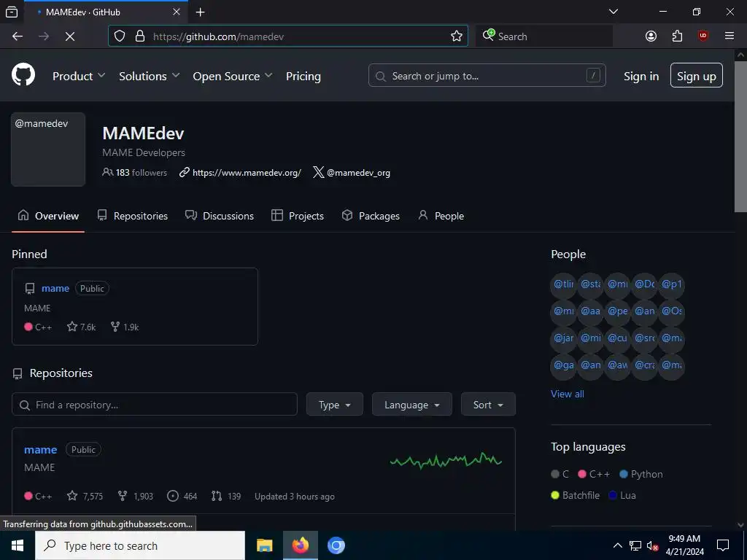Click the site padlock icon

pos(140,36)
